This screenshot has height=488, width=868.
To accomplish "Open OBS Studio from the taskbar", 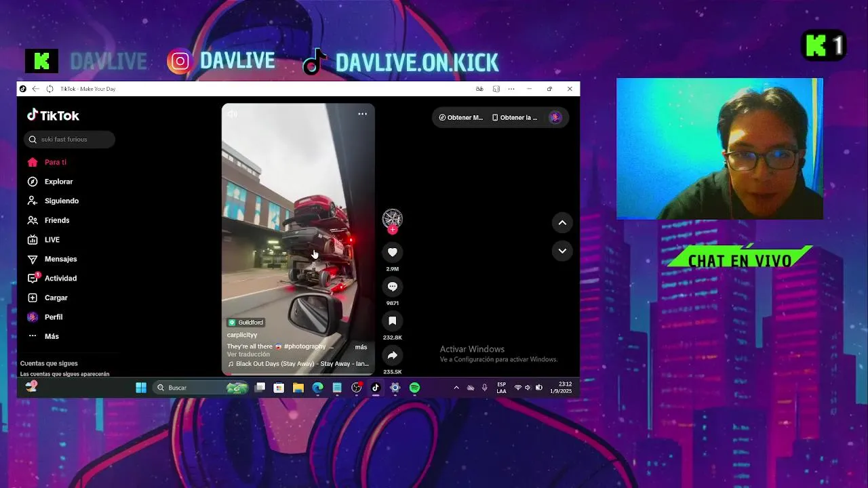I will coord(357,388).
